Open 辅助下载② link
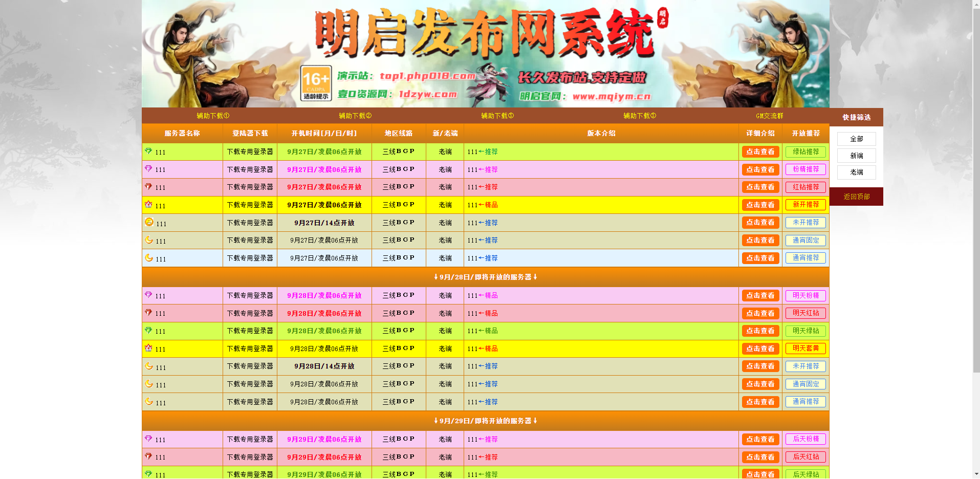This screenshot has width=980, height=479. pyautogui.click(x=355, y=116)
